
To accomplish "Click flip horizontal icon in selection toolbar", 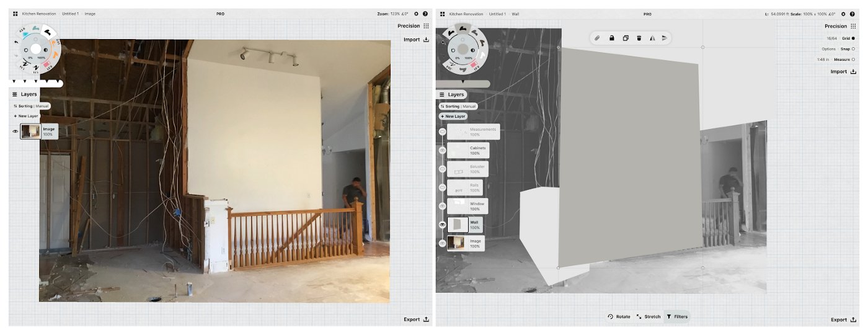I will pos(652,38).
